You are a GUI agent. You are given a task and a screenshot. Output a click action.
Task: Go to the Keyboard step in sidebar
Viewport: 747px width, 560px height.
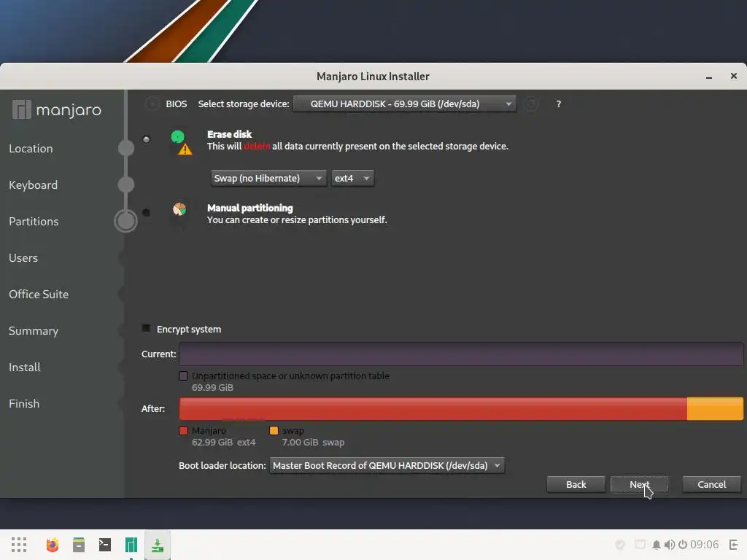(34, 184)
